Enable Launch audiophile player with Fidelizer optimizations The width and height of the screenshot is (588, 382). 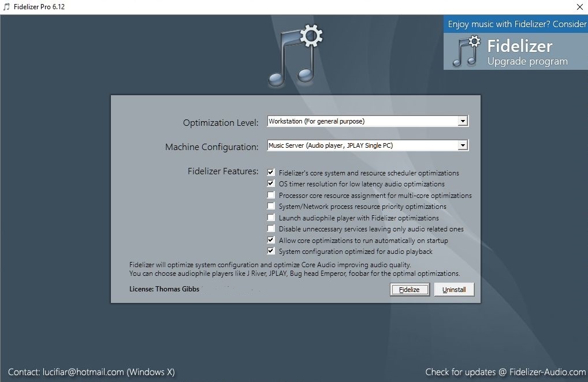271,217
